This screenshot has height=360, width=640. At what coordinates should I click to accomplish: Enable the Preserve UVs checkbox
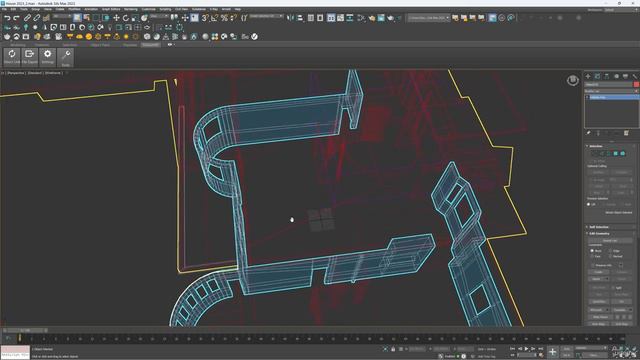[x=592, y=265]
